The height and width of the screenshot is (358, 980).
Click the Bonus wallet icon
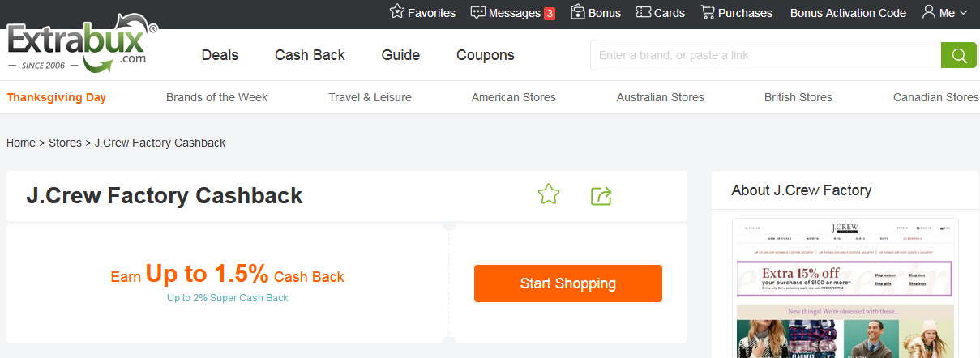click(x=578, y=12)
